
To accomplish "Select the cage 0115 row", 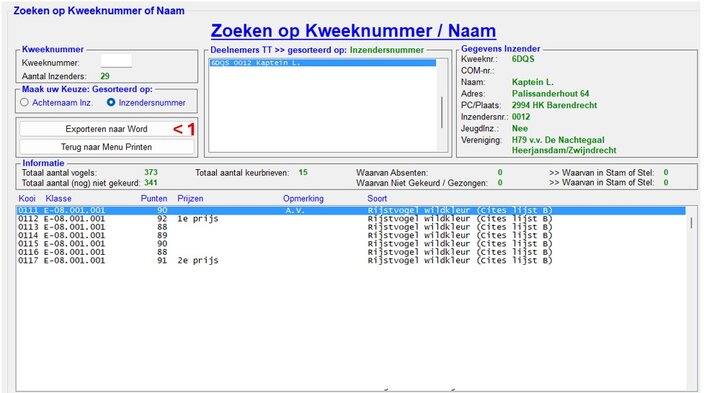I will click(351, 243).
